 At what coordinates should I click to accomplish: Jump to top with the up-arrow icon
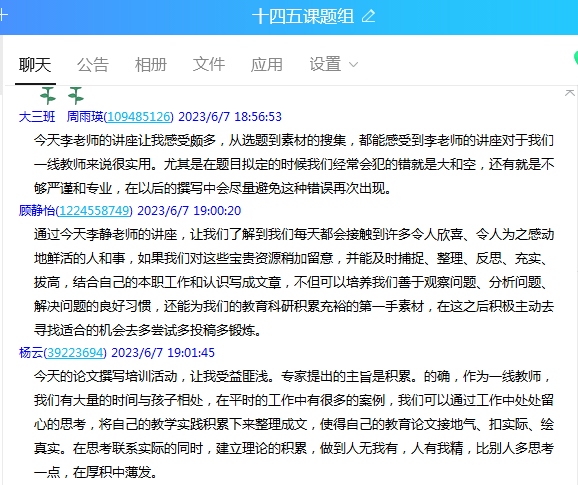[570, 93]
